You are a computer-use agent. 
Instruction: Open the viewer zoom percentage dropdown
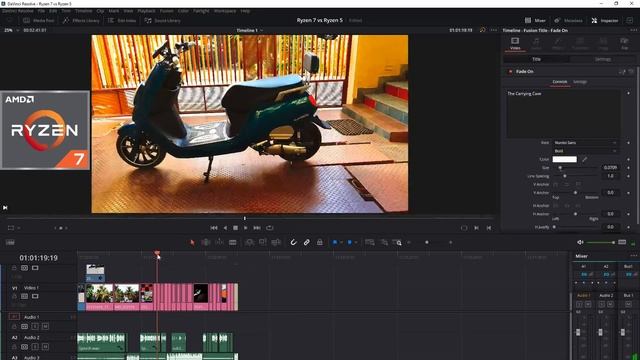point(11,30)
